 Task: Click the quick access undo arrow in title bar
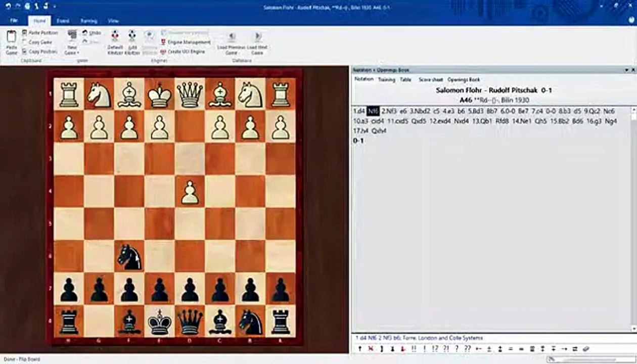click(8, 7)
